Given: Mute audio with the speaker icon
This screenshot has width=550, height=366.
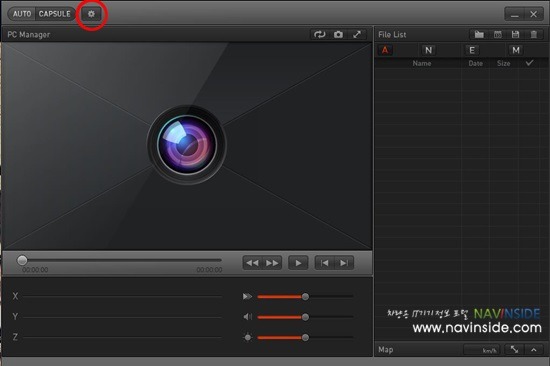Looking at the screenshot, I should pyautogui.click(x=247, y=317).
